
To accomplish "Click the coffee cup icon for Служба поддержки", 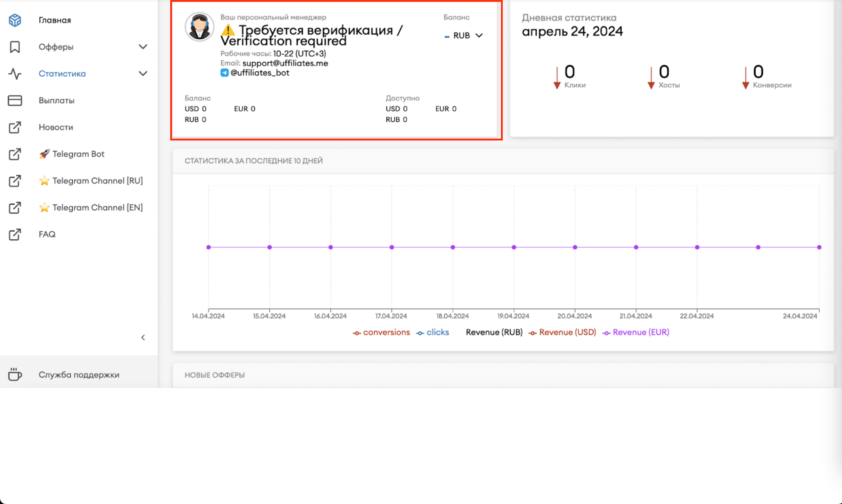I will [15, 374].
